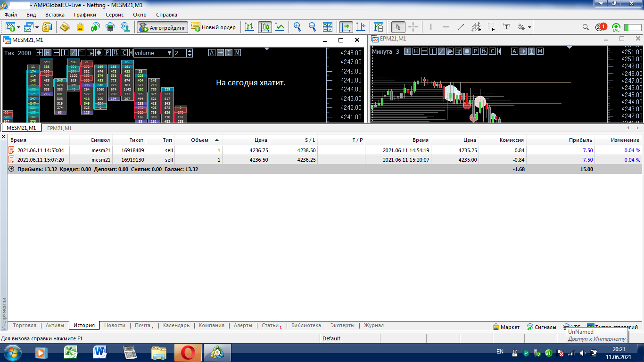Click the Сигналы link

tap(541, 327)
